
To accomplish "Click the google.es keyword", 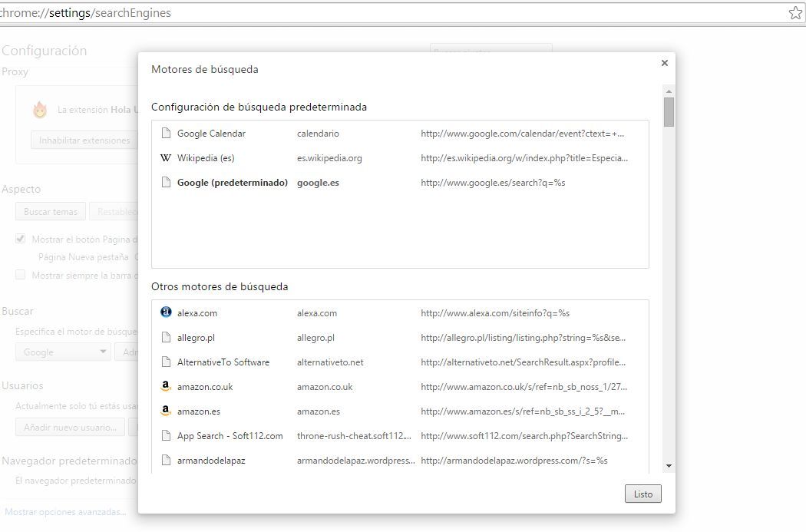I will (319, 183).
